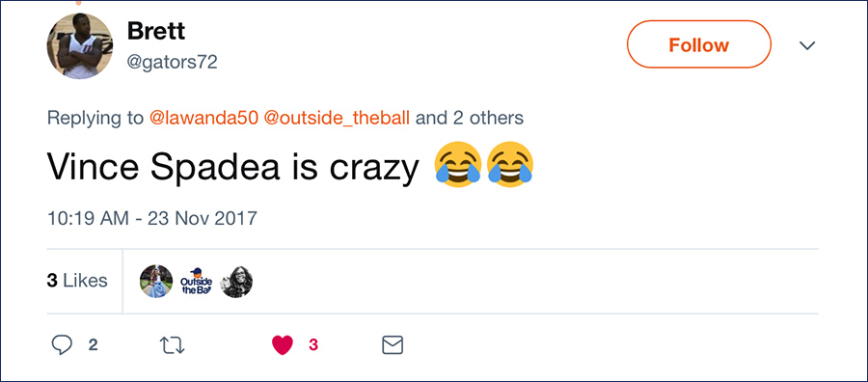Screen dimensions: 868x382
Task: Expand the tweet options chevron menu
Action: [807, 45]
